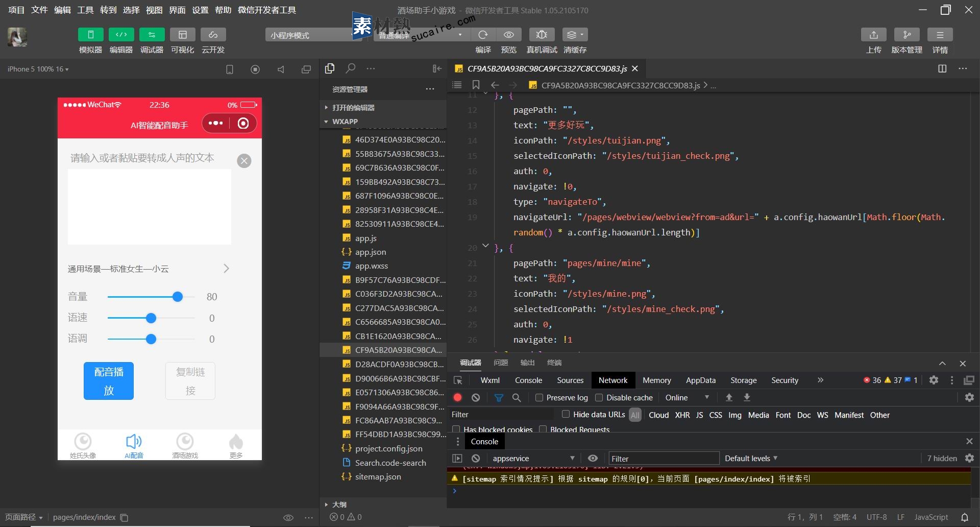Enable Disable cache checkbox
This screenshot has width=980, height=527.
click(599, 397)
